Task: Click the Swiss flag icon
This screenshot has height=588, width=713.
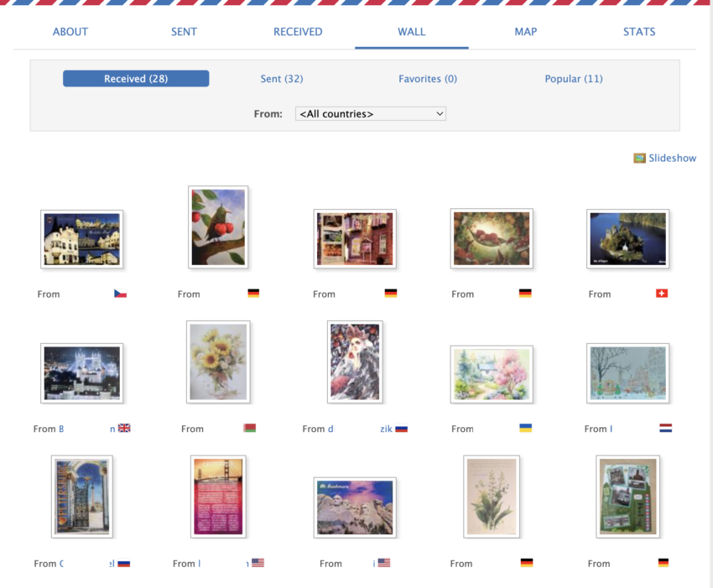Action: [662, 294]
